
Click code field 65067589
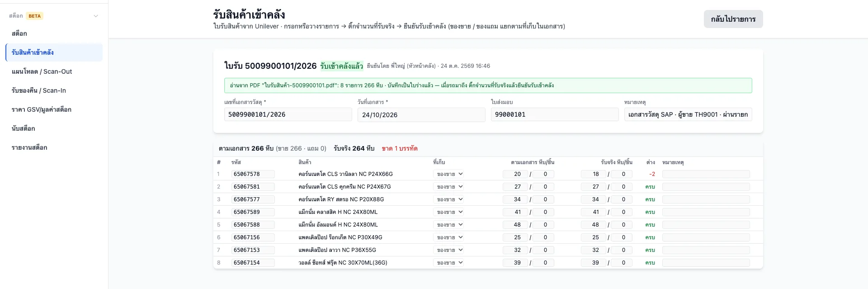tap(253, 212)
